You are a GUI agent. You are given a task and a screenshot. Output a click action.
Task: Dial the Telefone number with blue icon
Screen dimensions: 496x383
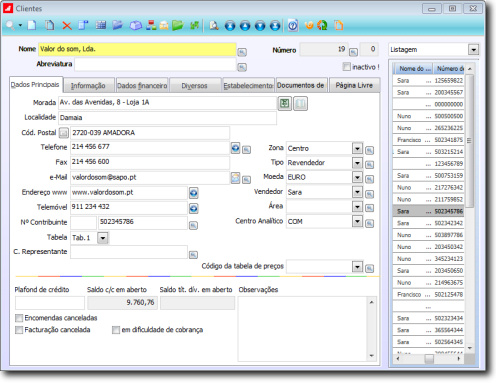pyautogui.click(x=235, y=148)
